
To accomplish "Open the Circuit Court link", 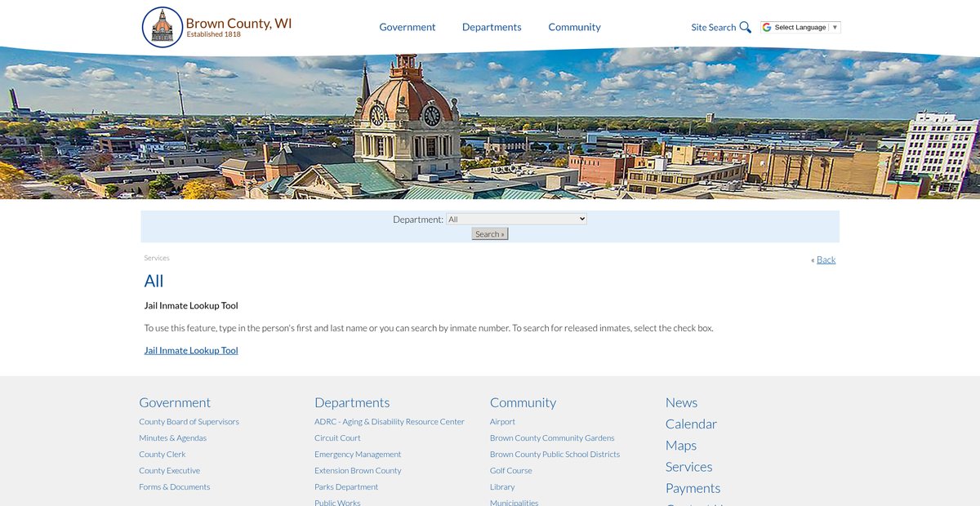I will tap(337, 438).
